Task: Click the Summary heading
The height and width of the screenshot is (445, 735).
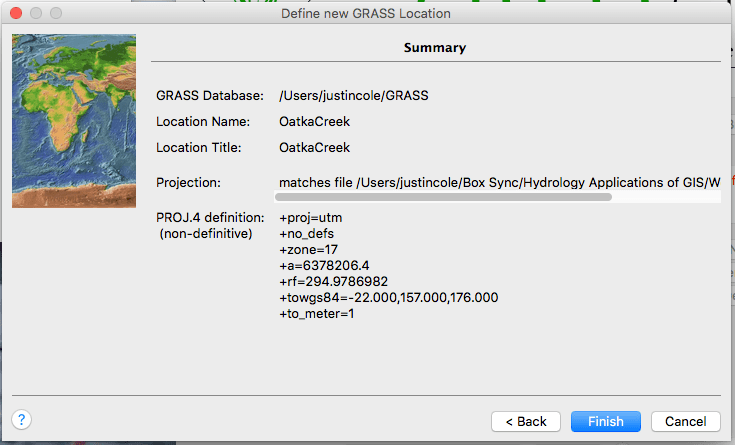Action: click(434, 47)
